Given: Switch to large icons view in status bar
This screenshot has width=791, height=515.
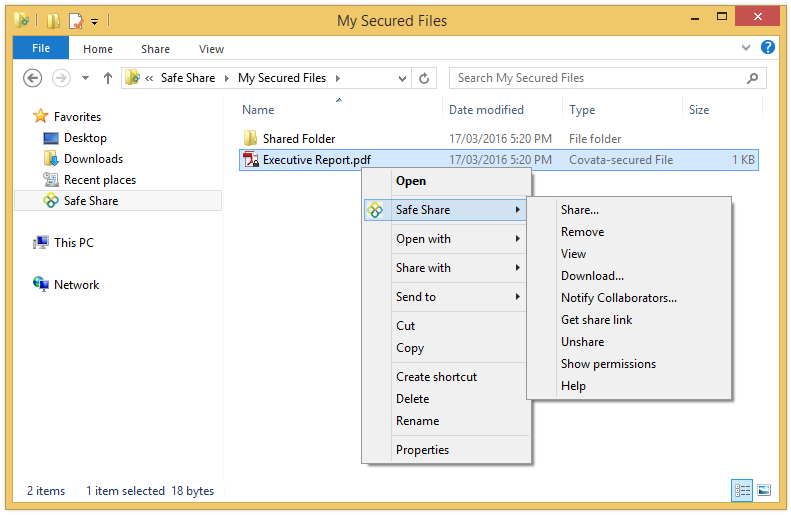Looking at the screenshot, I should 764,490.
